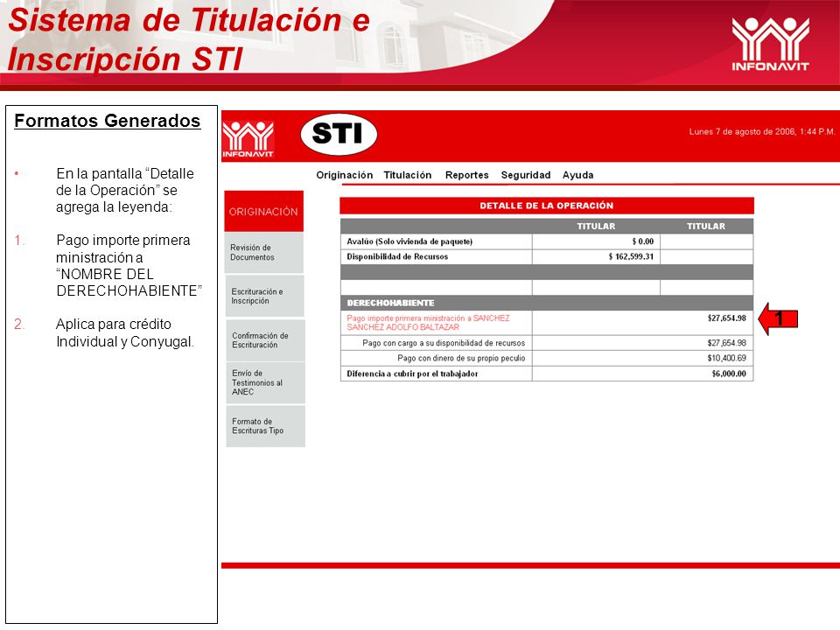
Task: Click the '$6,000.00' amount
Action: point(729,374)
